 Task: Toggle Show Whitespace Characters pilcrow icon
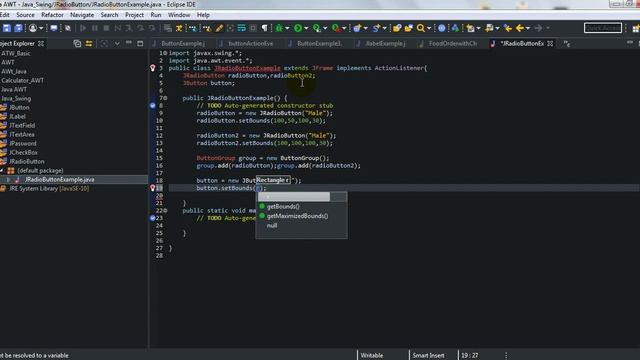(x=264, y=28)
